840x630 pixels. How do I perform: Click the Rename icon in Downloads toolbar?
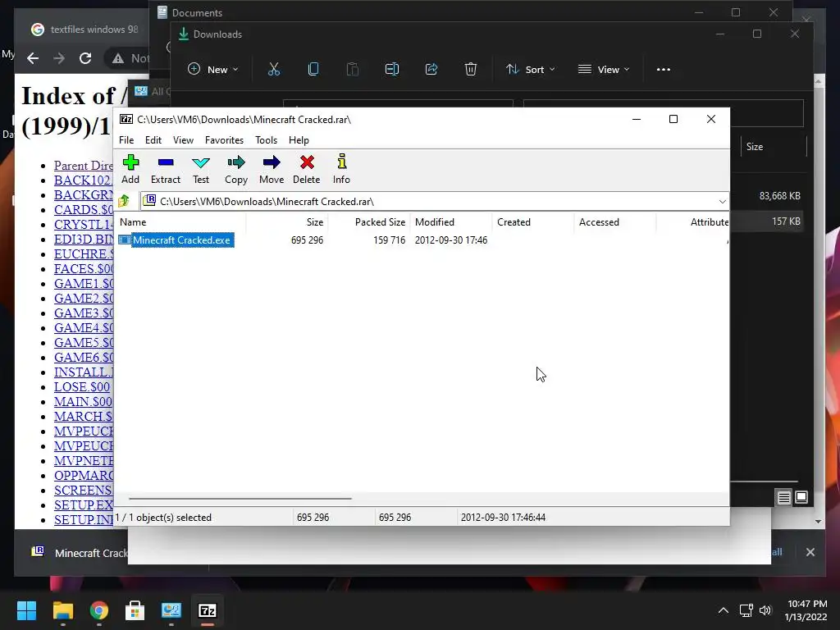pyautogui.click(x=392, y=69)
